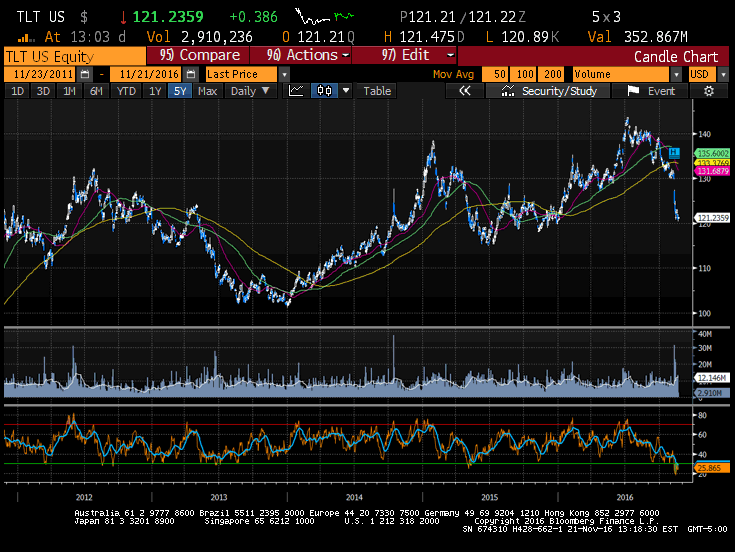Click the Mov Avg label
This screenshot has width=735, height=552.
click(453, 74)
